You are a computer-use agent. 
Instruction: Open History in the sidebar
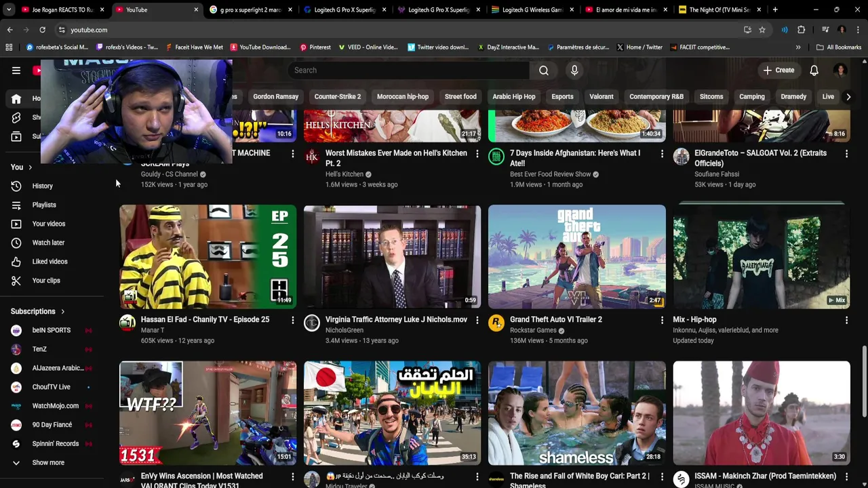(52, 186)
